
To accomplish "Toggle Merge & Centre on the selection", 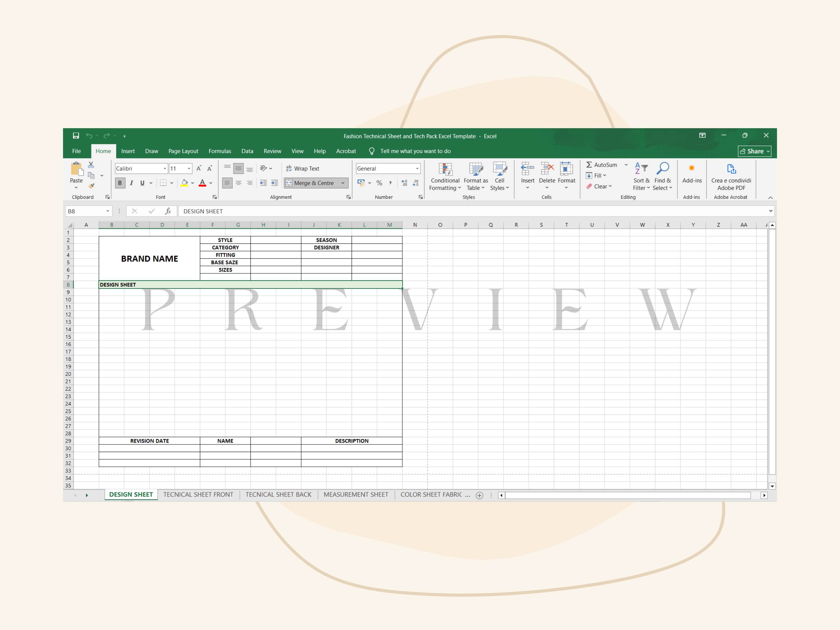I will click(x=316, y=183).
